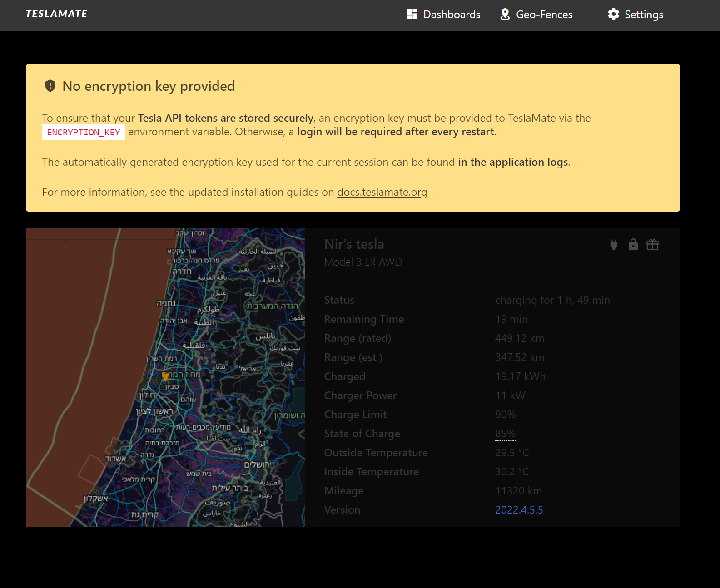
Task: Open the TeslaMate home logo
Action: tap(56, 14)
